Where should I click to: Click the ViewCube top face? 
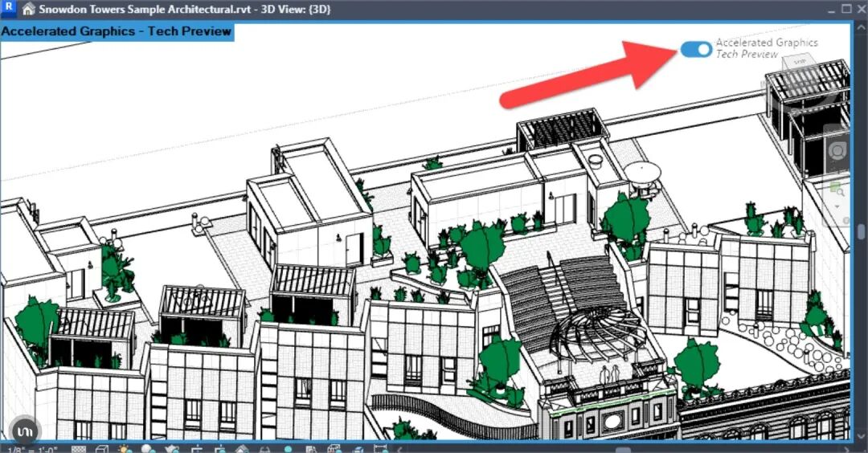pyautogui.click(x=800, y=62)
